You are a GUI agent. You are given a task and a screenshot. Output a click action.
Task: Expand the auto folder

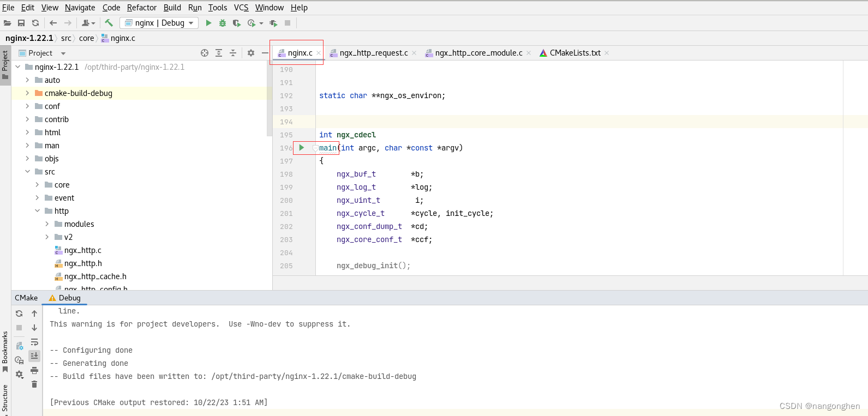(27, 80)
